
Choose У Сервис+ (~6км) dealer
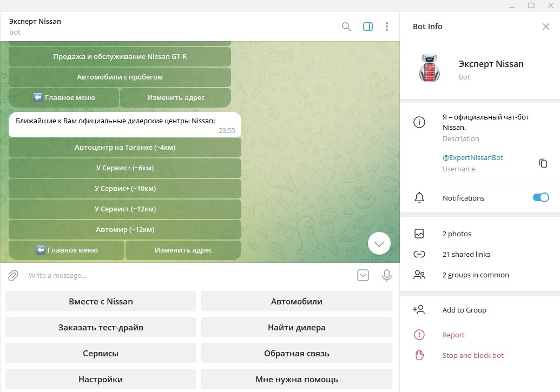point(125,168)
